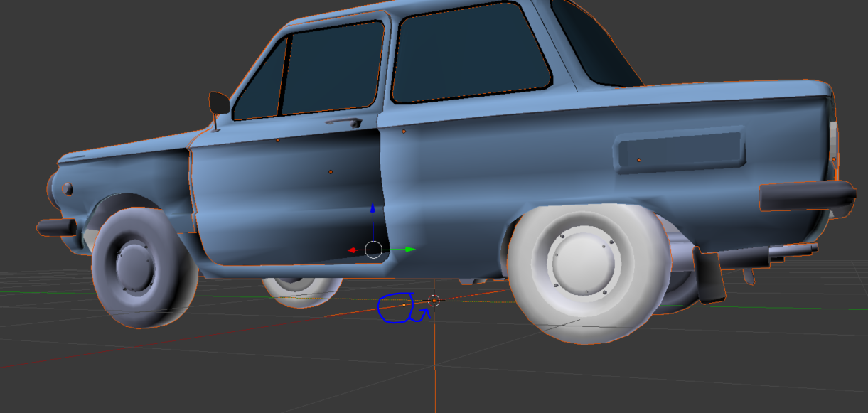Select the black mud flap behind the rear wheel
Viewport: 868px width, 413px height.
tap(710, 276)
